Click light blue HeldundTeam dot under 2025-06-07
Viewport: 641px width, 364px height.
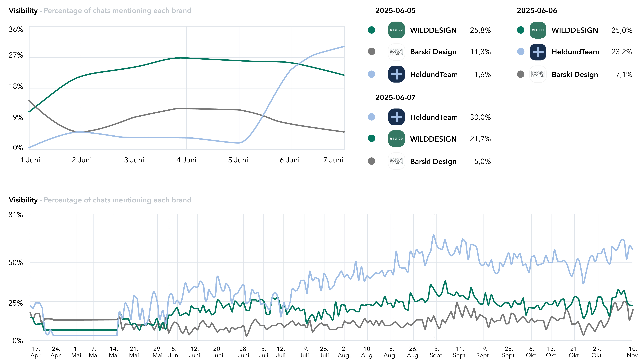pos(371,117)
